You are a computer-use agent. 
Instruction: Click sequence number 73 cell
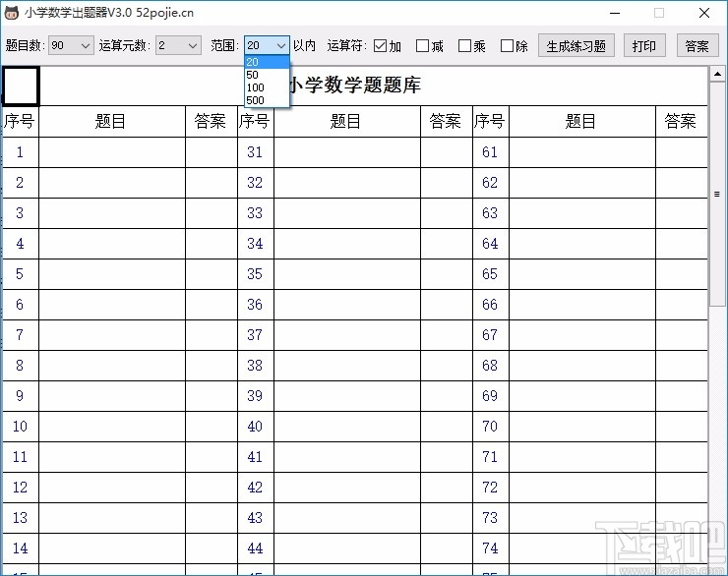pyautogui.click(x=490, y=518)
